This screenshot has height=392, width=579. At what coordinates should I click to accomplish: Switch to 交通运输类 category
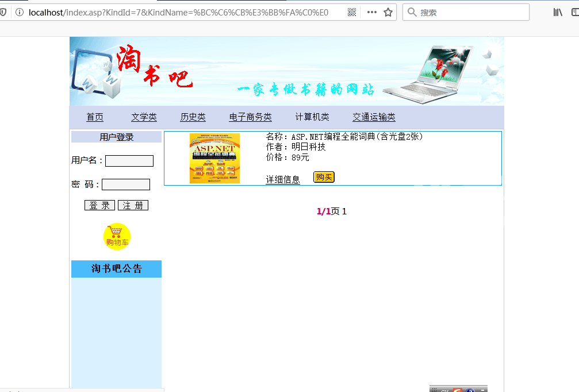(x=374, y=117)
